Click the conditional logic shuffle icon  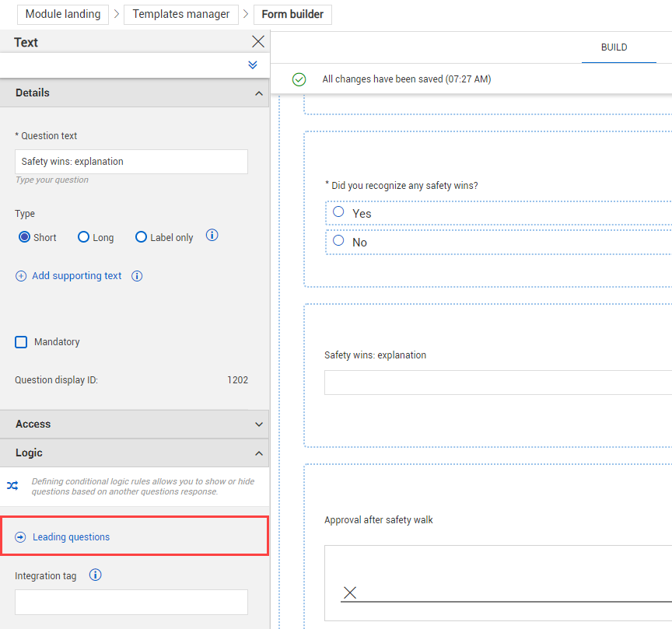coord(12,486)
